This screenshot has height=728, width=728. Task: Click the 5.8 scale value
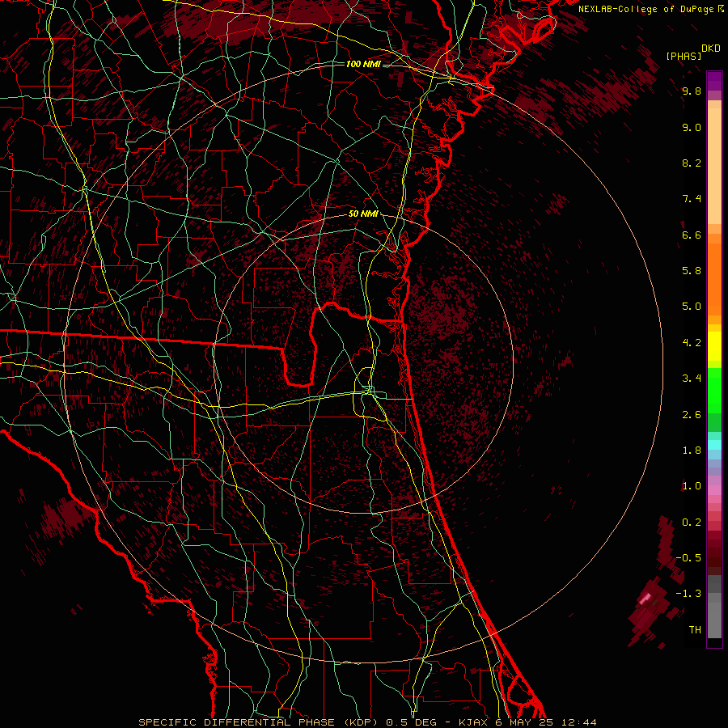coord(692,271)
